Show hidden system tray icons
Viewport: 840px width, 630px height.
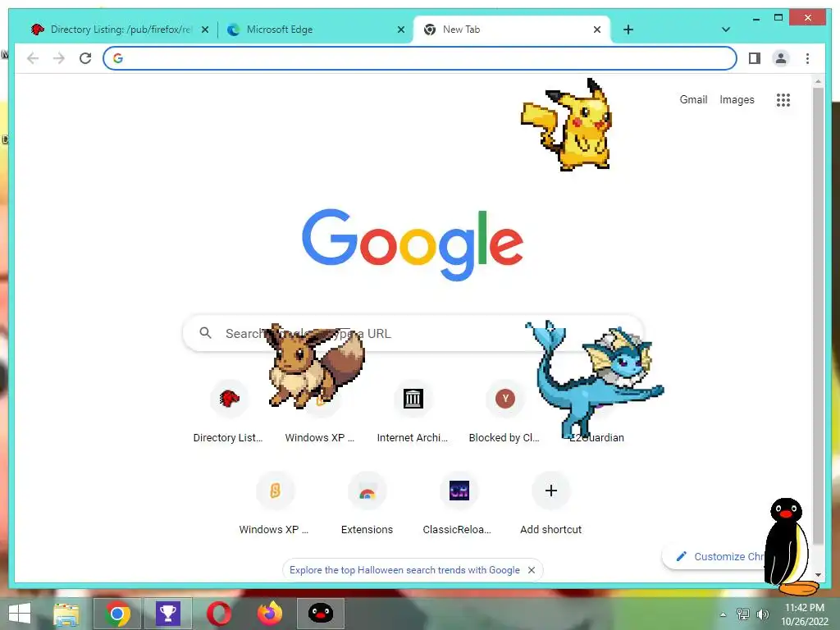[724, 614]
